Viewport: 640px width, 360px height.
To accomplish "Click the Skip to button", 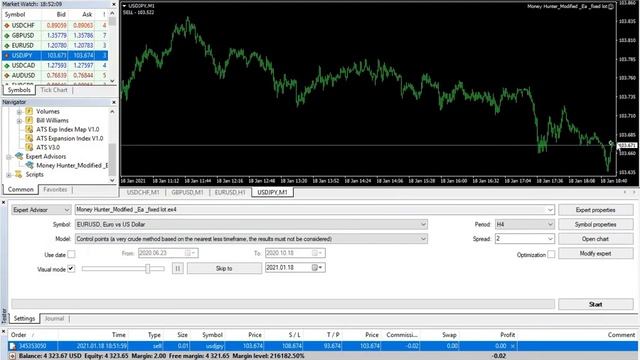I will 224,269.
